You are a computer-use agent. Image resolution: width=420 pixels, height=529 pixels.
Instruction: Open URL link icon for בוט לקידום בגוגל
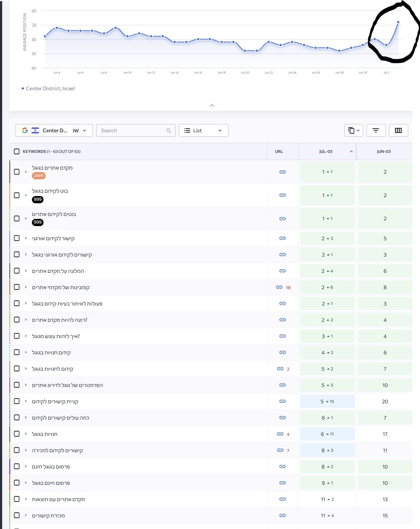[x=283, y=195]
